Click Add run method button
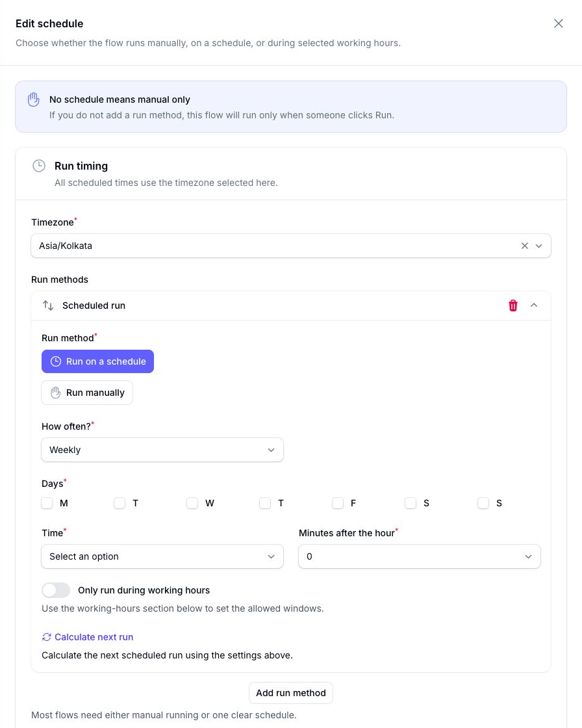The width and height of the screenshot is (582, 728). click(x=291, y=693)
